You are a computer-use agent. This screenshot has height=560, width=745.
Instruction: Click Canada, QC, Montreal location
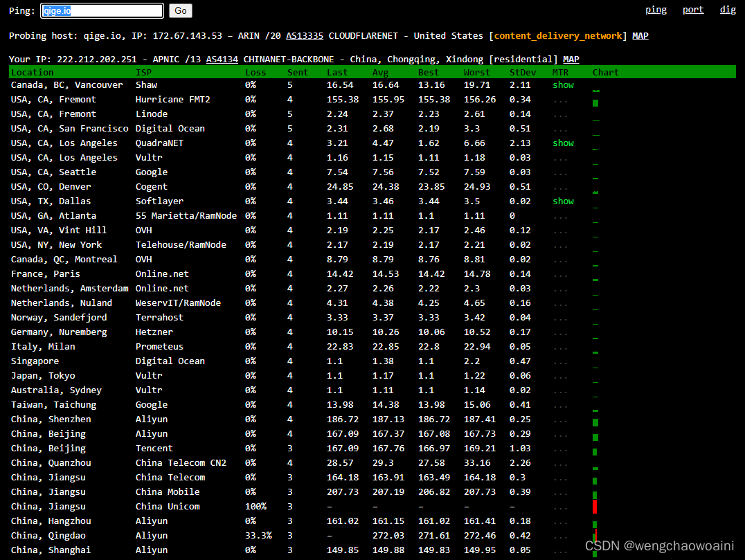click(x=64, y=260)
